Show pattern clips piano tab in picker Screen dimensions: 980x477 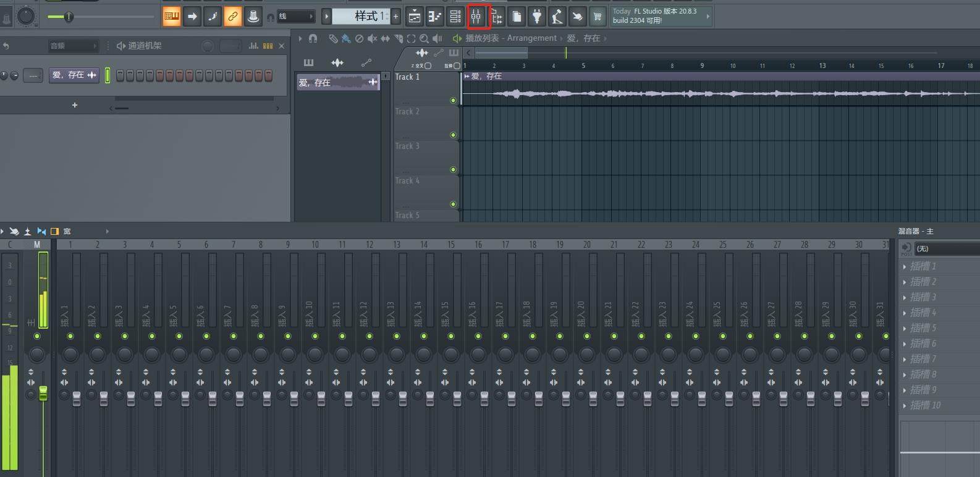(309, 62)
